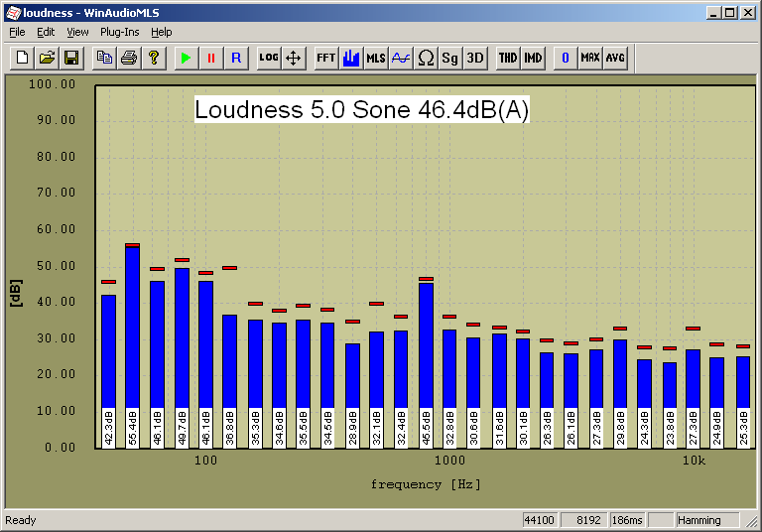Toggle the bar graph octave view
This screenshot has width=762, height=532.
(351, 58)
